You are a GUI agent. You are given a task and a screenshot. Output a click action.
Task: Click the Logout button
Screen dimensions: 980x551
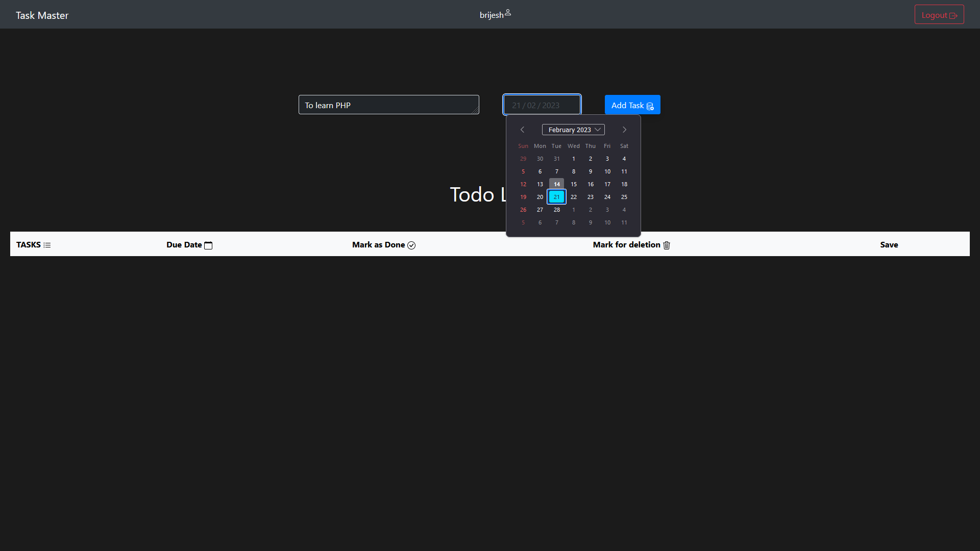click(939, 15)
